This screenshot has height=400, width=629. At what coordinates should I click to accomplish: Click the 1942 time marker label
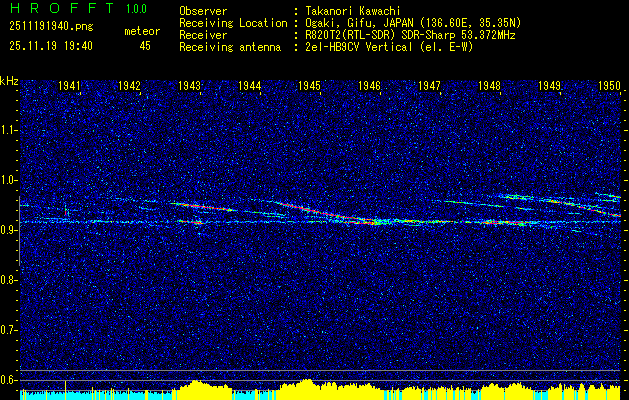[x=129, y=86]
